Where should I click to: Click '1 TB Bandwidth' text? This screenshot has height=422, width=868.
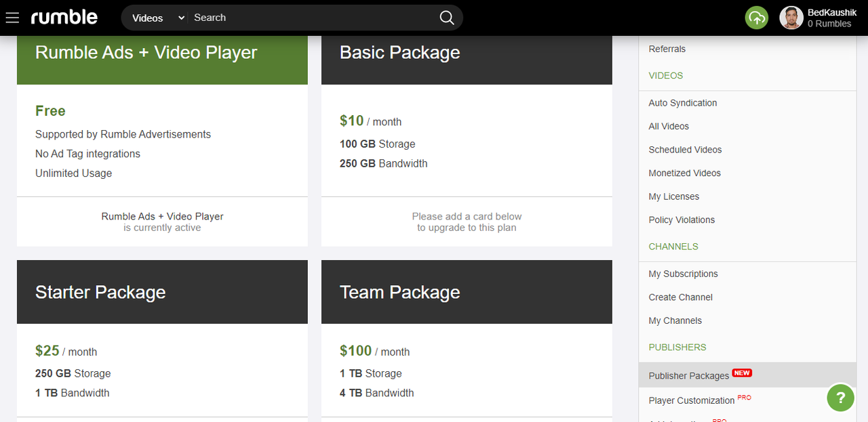pos(72,393)
